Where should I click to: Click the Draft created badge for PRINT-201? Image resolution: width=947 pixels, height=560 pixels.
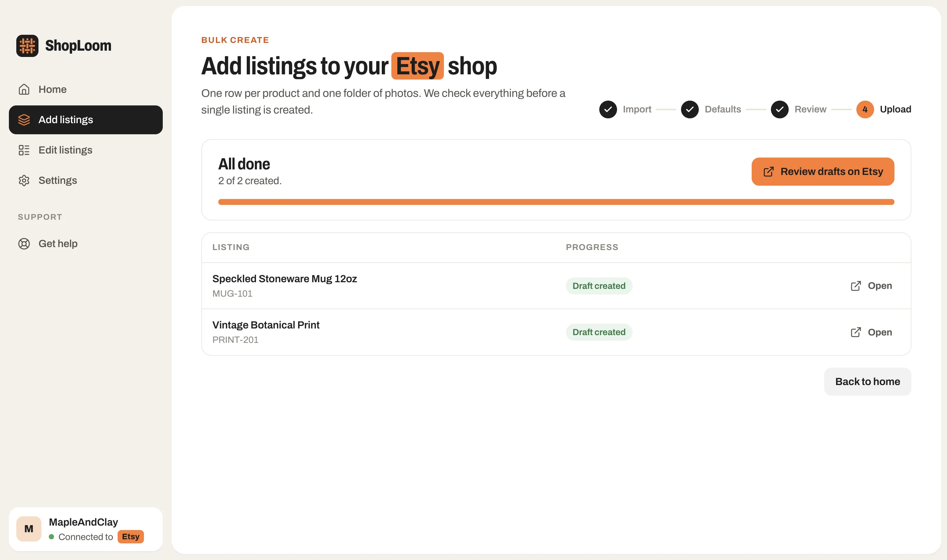(599, 332)
